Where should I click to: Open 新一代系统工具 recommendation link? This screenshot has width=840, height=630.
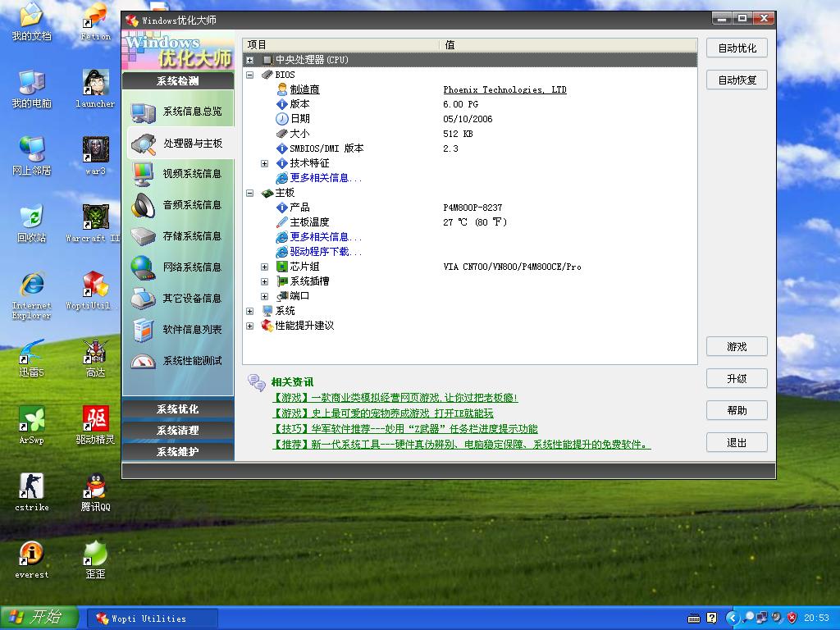click(x=461, y=444)
